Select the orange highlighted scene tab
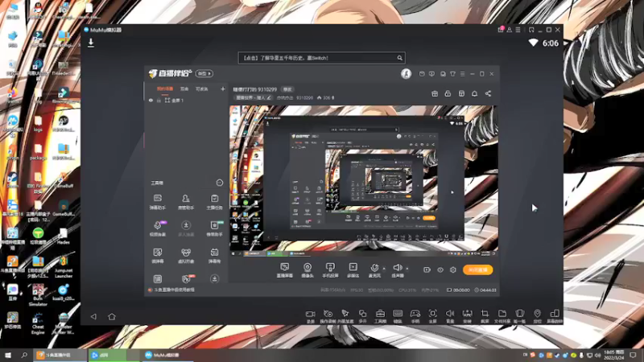644x362 pixels. tap(165, 88)
